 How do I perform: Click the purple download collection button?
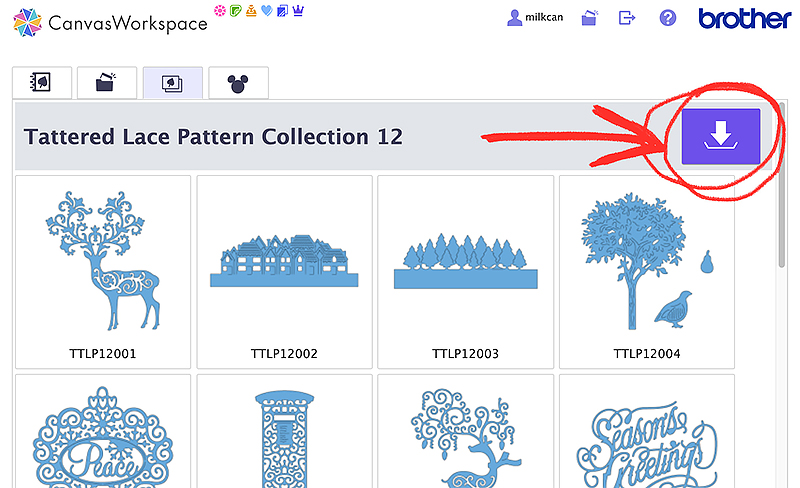720,137
